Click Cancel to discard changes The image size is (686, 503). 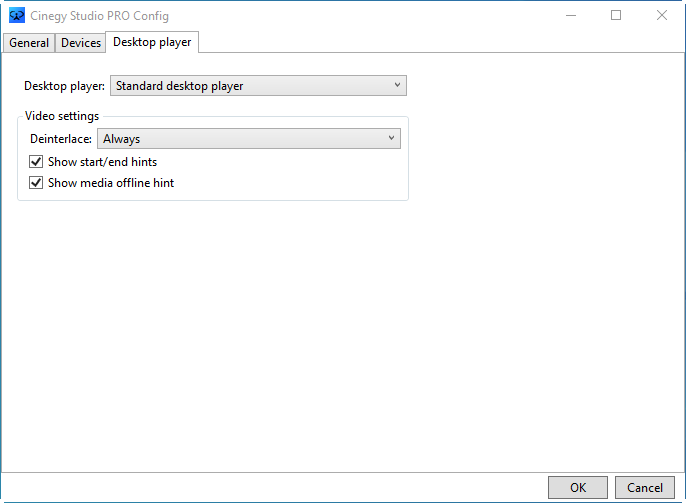click(x=644, y=488)
